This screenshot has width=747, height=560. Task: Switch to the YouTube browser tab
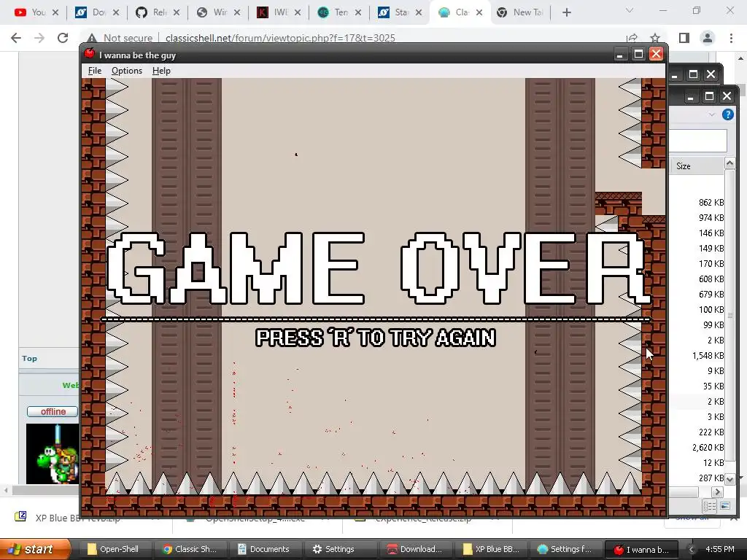36,12
